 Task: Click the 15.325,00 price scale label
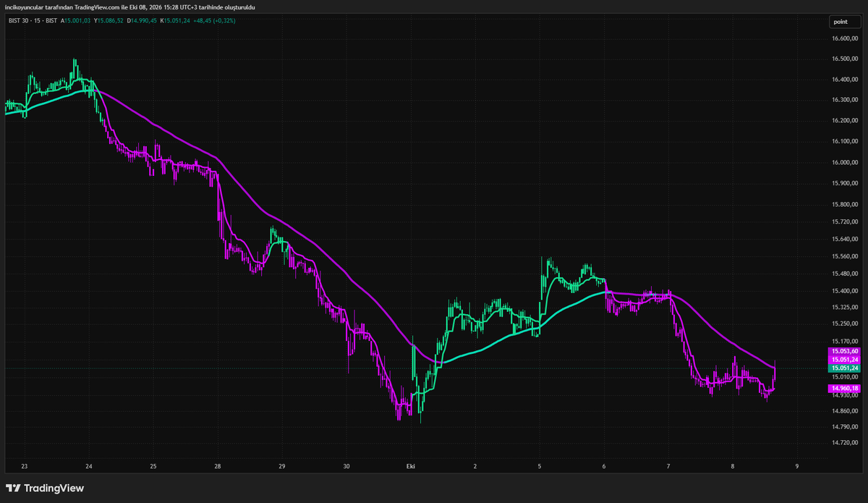[x=844, y=307]
